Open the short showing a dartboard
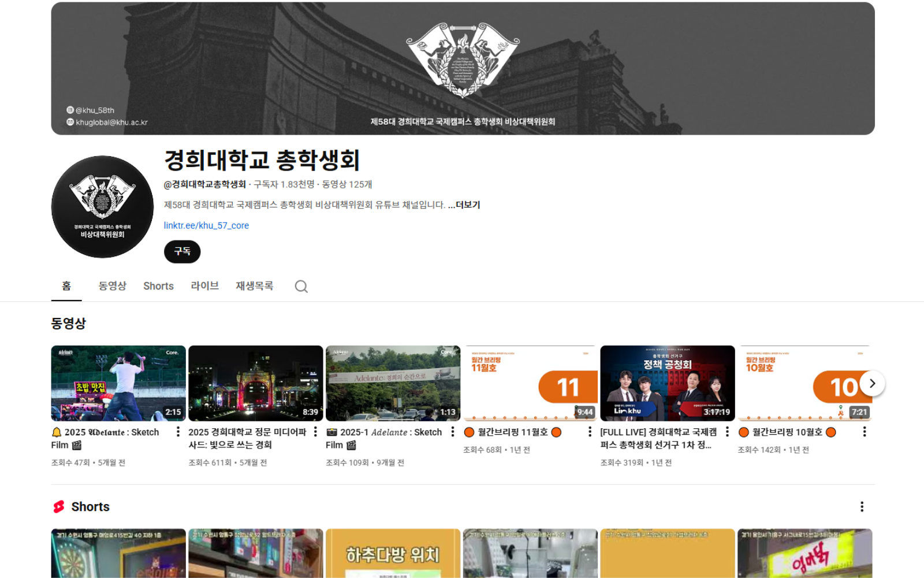The height and width of the screenshot is (578, 924). [x=118, y=553]
